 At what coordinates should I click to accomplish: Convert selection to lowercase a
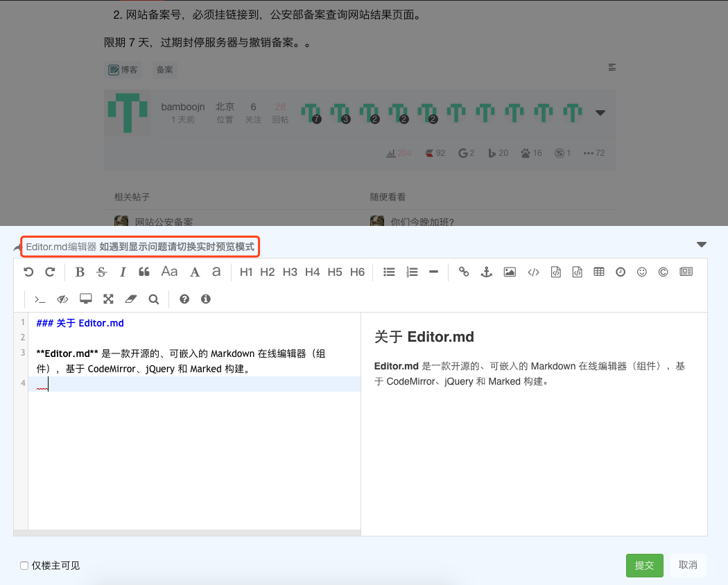tap(216, 272)
